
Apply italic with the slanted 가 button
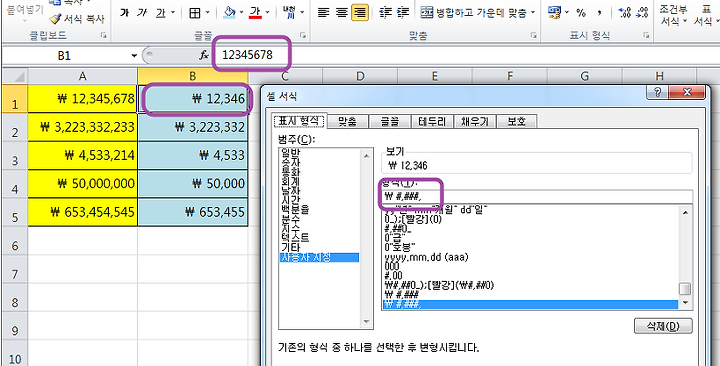point(141,13)
